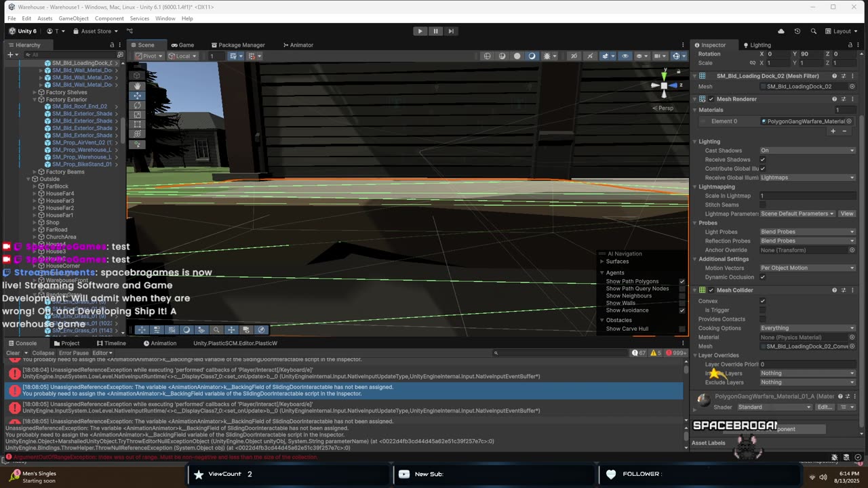Open Mesh Renderer presets icon

[844, 99]
